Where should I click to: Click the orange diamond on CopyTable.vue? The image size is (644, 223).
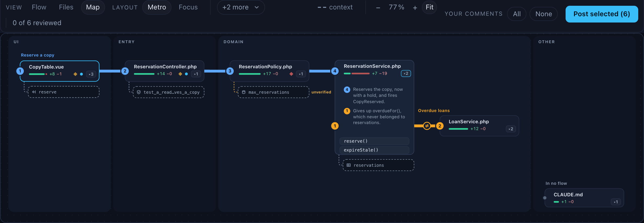(x=75, y=74)
